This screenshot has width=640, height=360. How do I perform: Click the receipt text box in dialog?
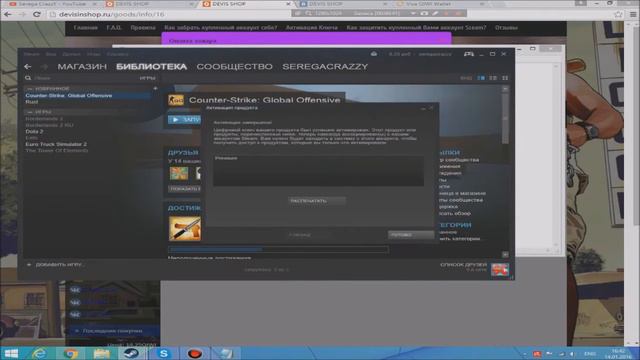pyautogui.click(x=318, y=171)
